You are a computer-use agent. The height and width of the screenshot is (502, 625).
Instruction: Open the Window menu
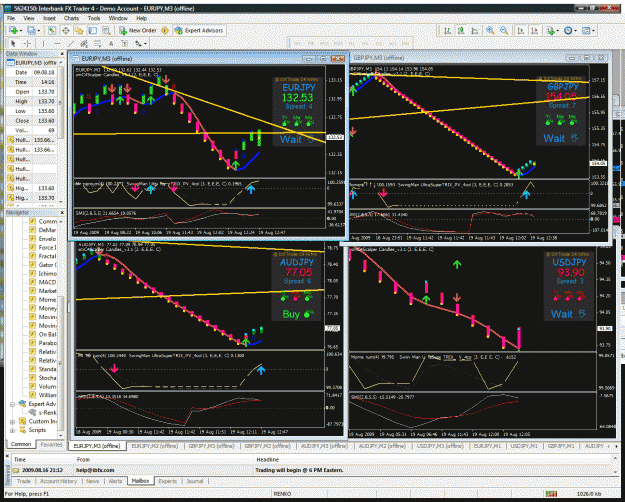point(118,18)
